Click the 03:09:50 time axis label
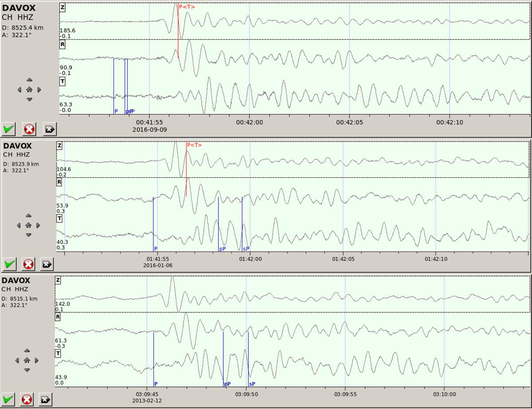 coord(246,394)
